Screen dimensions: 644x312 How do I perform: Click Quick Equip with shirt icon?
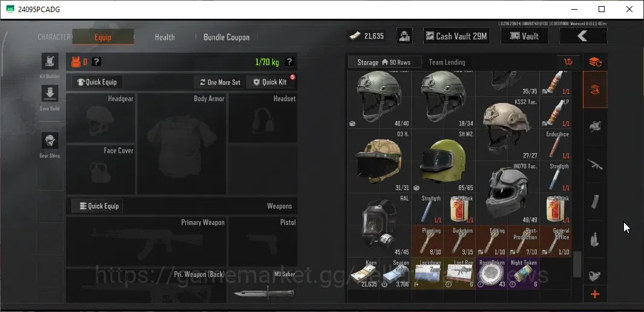click(97, 82)
